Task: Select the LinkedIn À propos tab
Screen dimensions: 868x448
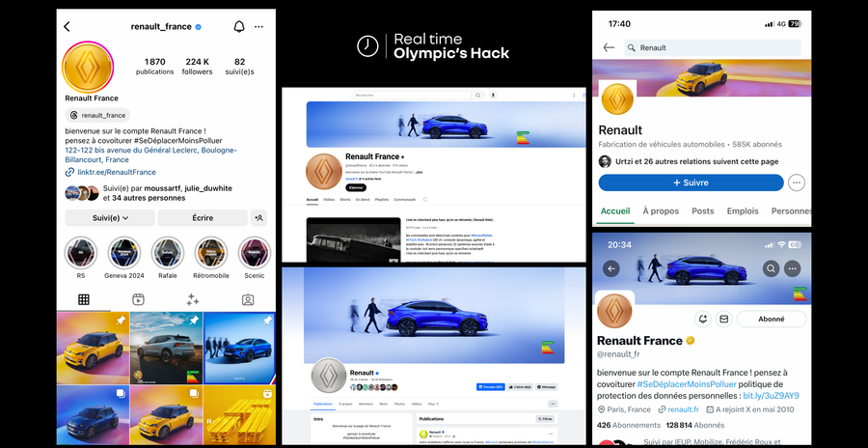Action: (x=661, y=210)
